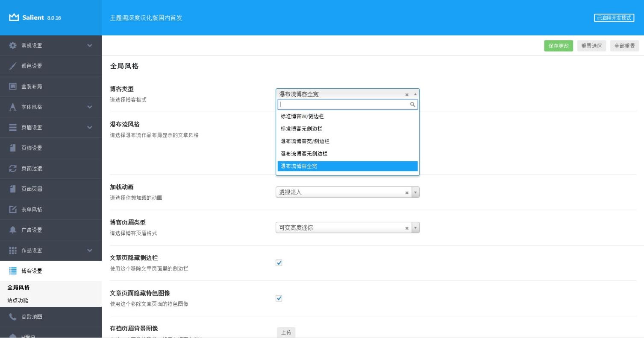Open the 加载动画 dropdown arrow
Image resolution: width=644 pixels, height=338 pixels.
[x=415, y=192]
